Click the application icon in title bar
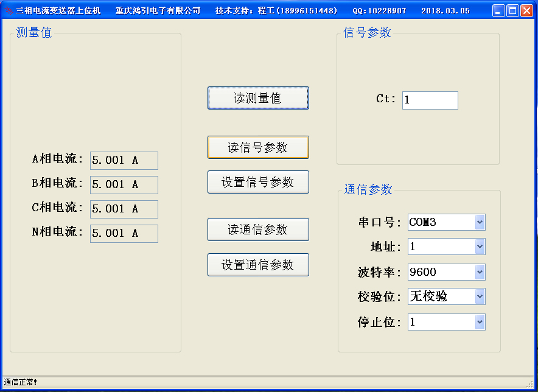 pos(9,10)
